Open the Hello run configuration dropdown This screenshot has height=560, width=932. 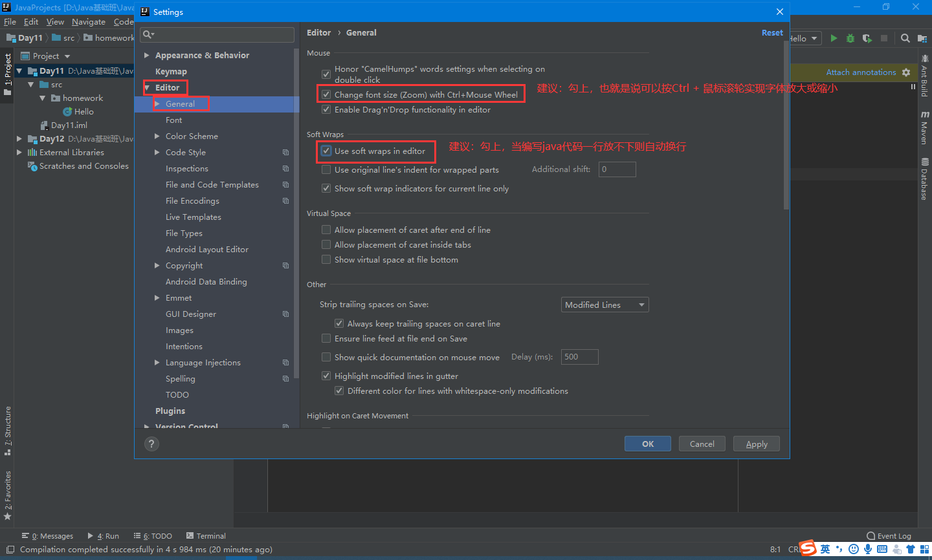(x=804, y=38)
